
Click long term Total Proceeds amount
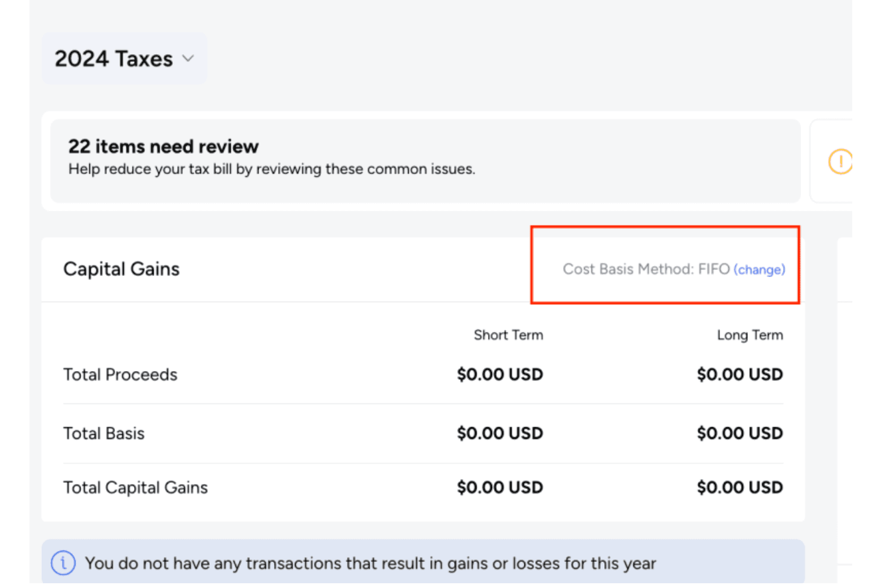[x=740, y=374]
